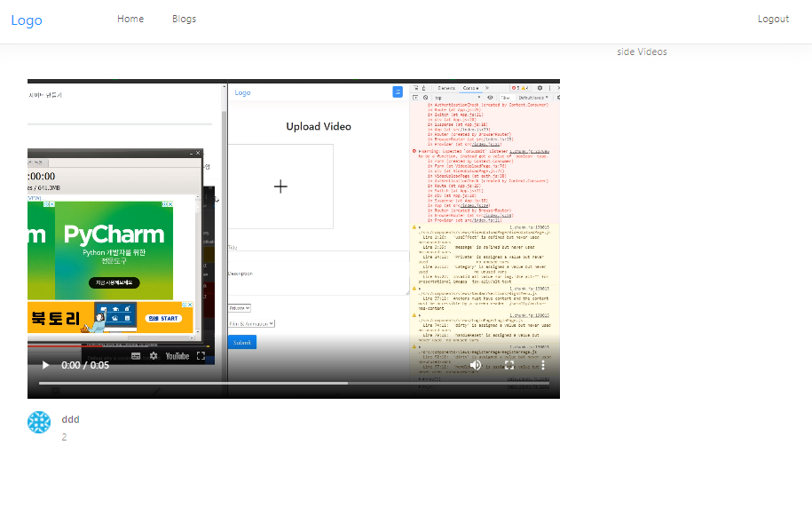Enter fullscreen with the video fullscreen icon
Viewport: 812px width, 516px height.
[509, 365]
